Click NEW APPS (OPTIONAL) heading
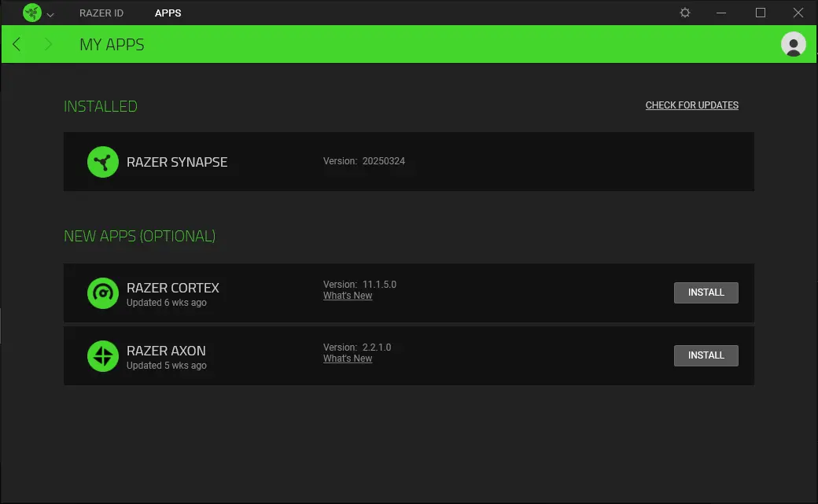The height and width of the screenshot is (504, 818). (x=139, y=237)
